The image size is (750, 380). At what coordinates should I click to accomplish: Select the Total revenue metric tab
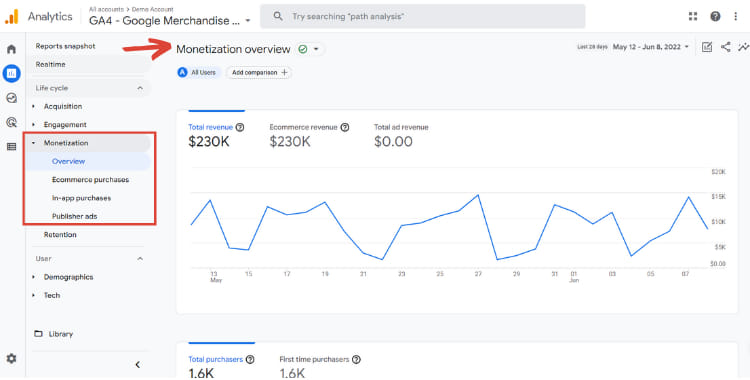216,135
